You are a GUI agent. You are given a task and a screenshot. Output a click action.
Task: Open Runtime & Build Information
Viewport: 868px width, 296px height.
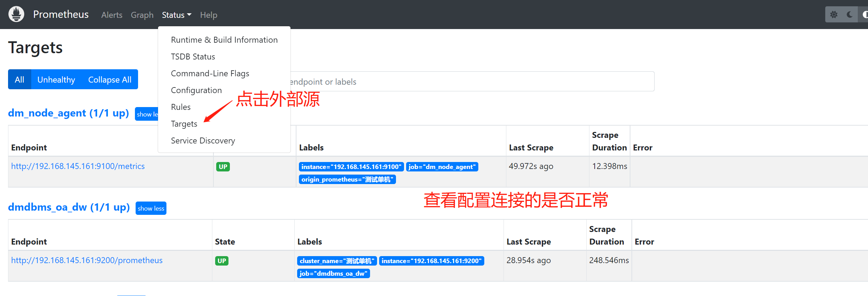(x=224, y=40)
